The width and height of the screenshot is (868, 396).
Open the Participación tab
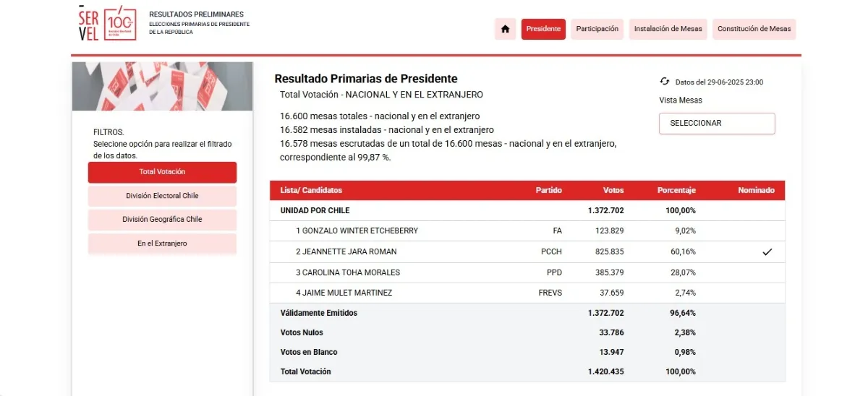[597, 29]
